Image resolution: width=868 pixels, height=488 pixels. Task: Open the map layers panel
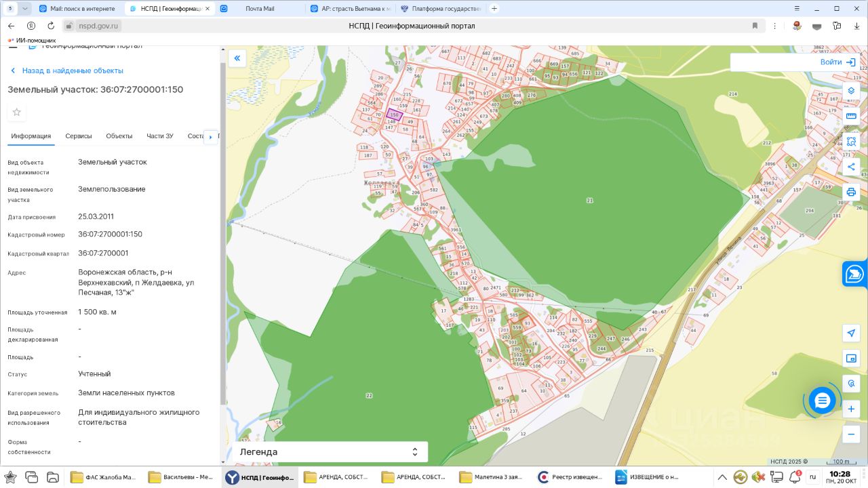click(851, 91)
